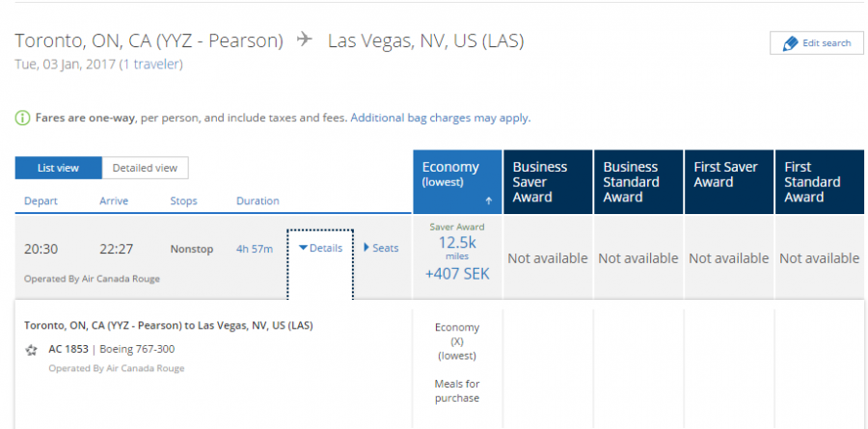Switch to List view
Viewport: 868px width, 429px height.
click(x=58, y=168)
